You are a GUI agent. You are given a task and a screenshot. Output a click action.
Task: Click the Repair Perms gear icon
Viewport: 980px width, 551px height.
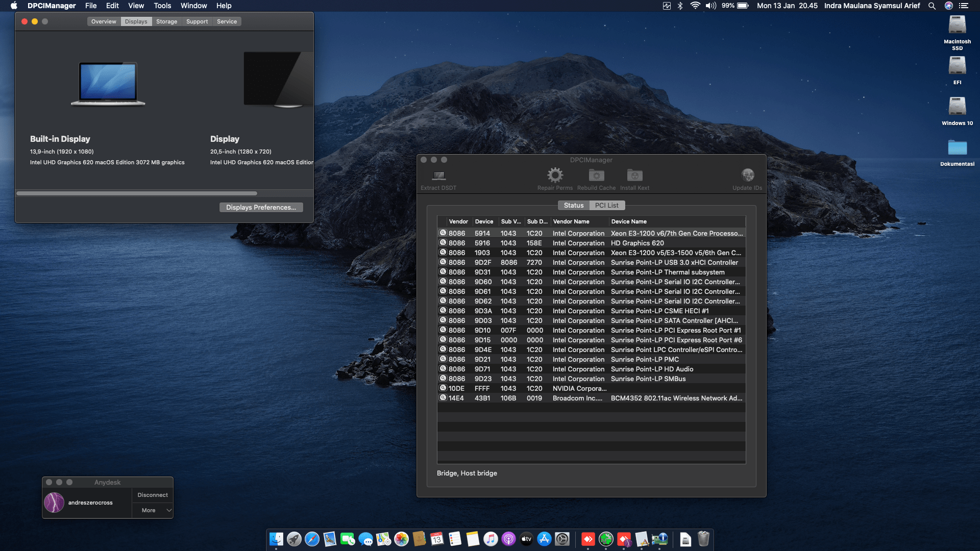555,176
